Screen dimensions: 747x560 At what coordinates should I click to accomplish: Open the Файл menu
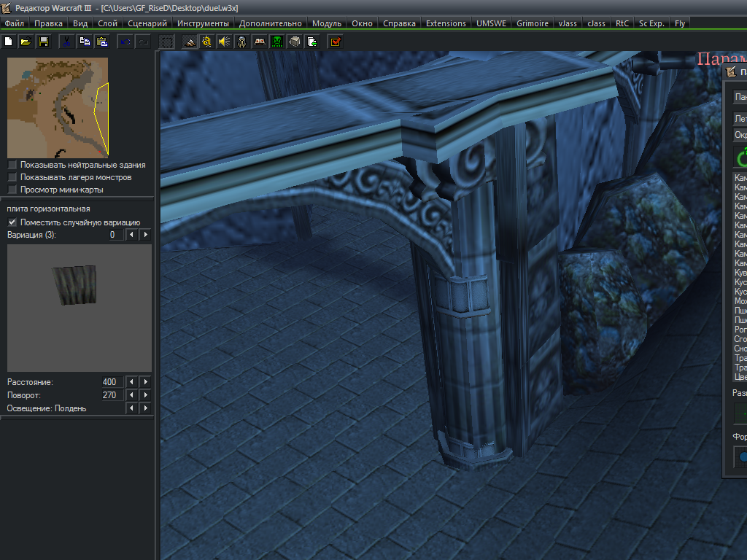point(14,23)
